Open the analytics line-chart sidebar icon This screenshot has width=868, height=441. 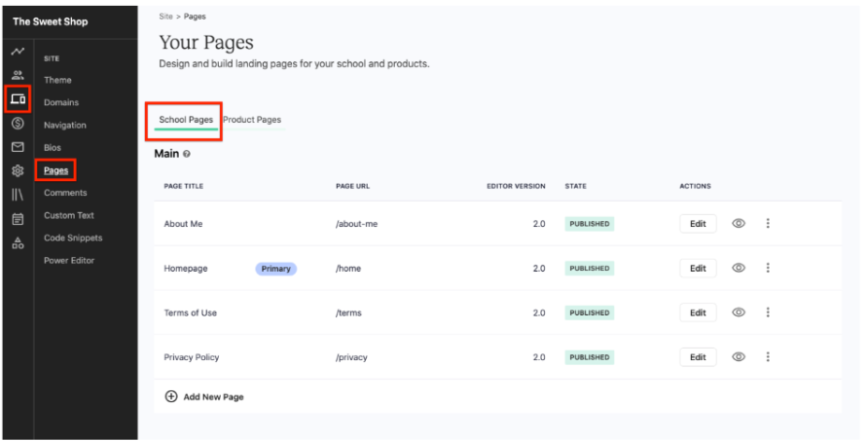click(18, 52)
